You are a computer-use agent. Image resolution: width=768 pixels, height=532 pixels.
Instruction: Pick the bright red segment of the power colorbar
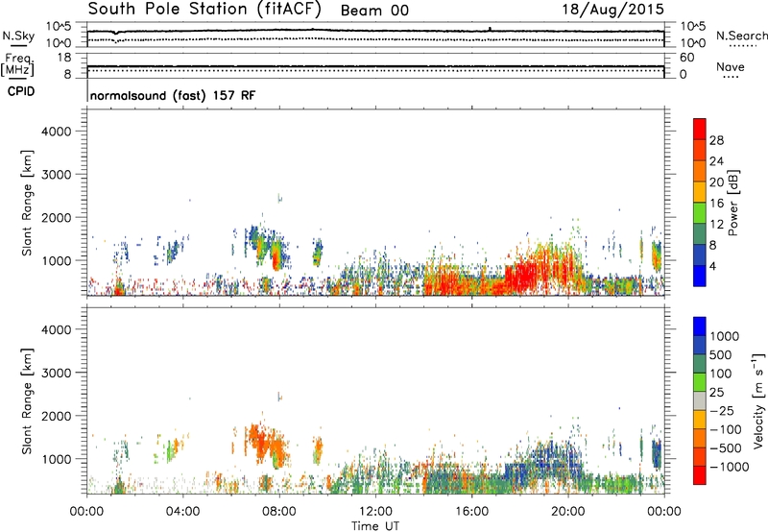[x=700, y=130]
